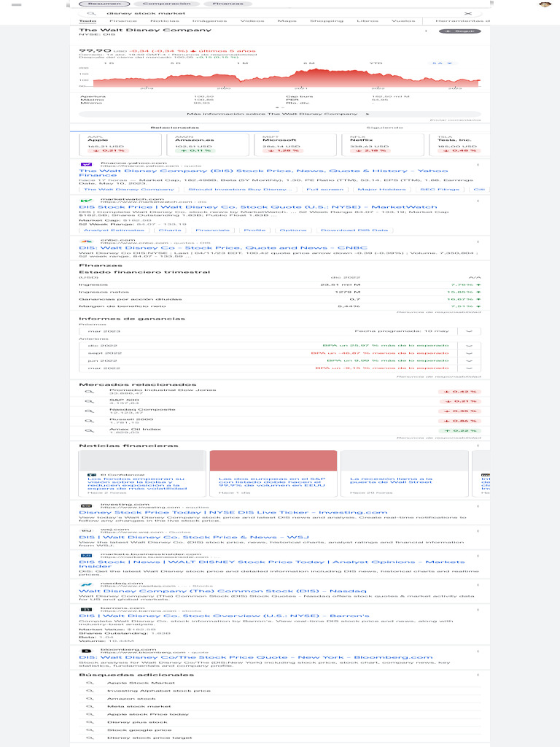Open the El Confidencial news card thumbnail

(142, 461)
